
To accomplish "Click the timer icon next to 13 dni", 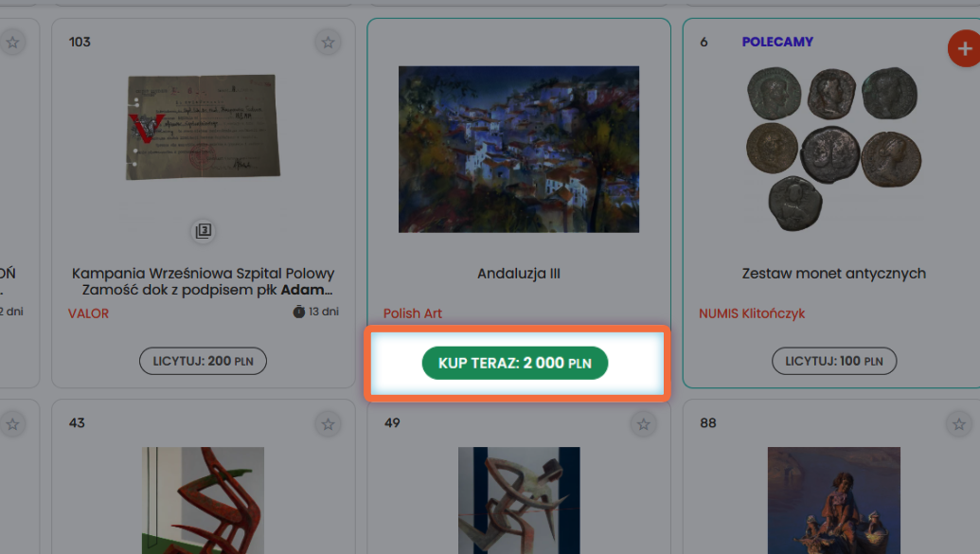I will 299,312.
